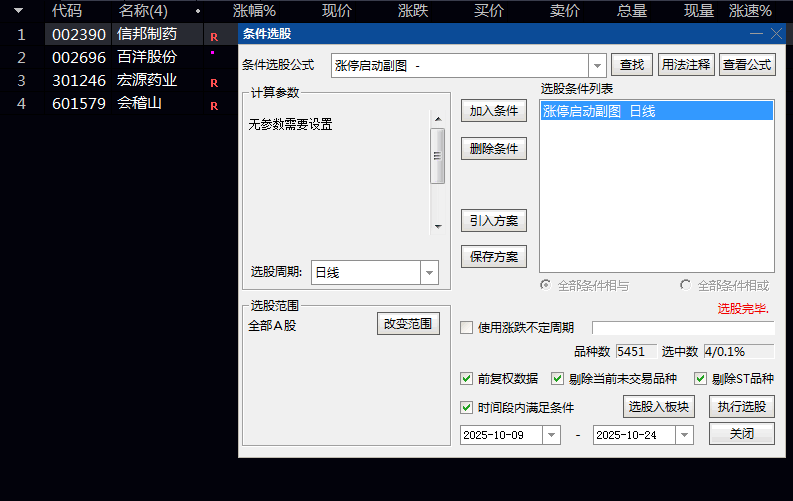
Task: Sort by 卖价 column header
Action: coord(564,11)
